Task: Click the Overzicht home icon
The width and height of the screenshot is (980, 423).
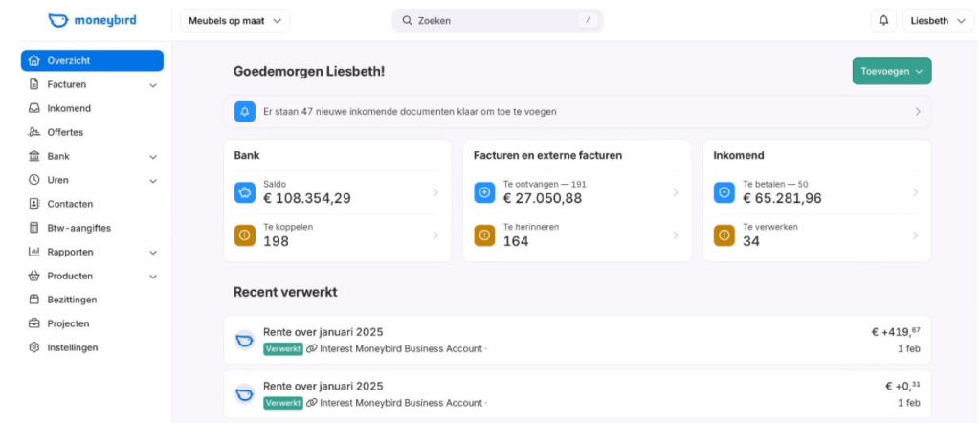Action: 34,60
